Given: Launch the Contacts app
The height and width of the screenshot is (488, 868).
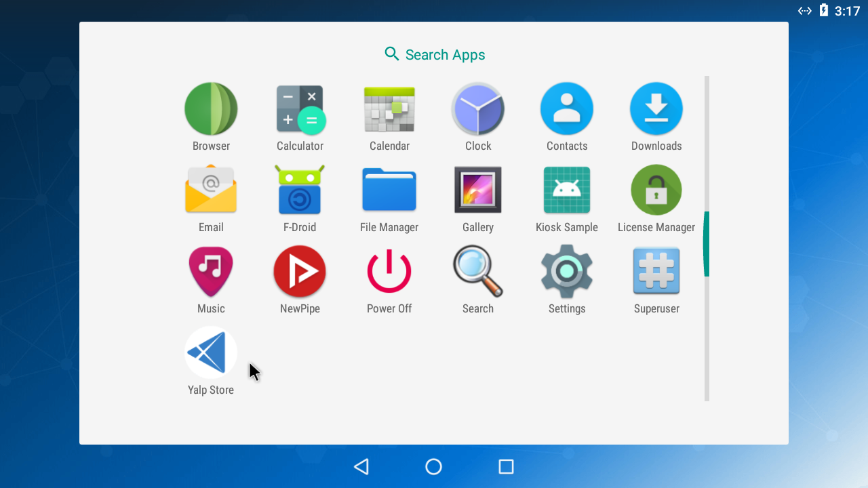Looking at the screenshot, I should 567,108.
